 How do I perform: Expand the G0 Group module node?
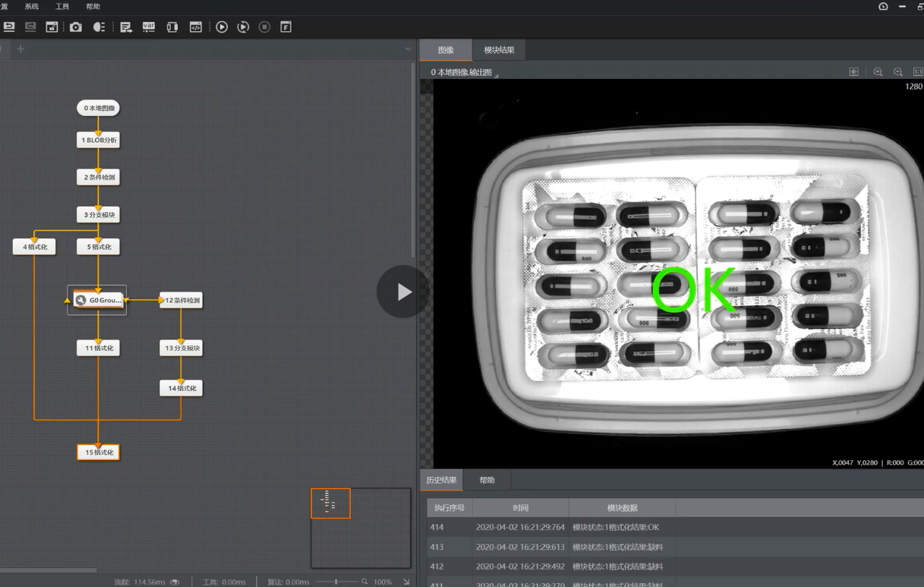coord(99,300)
